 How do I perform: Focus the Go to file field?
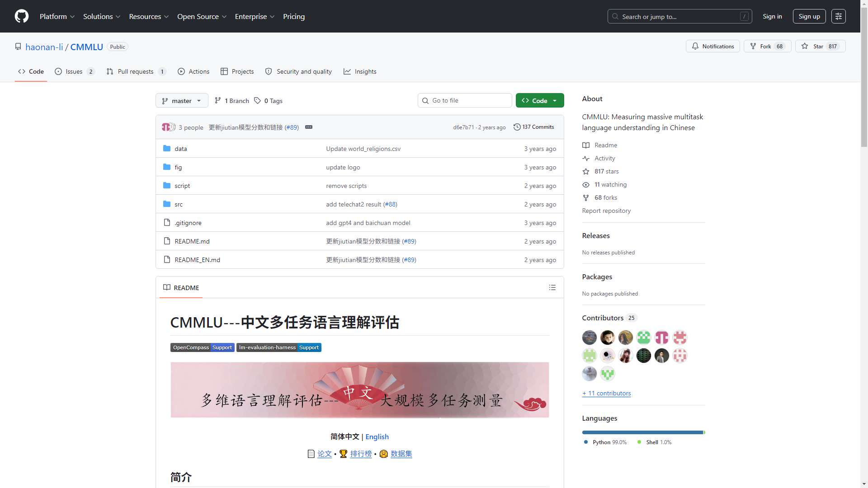(465, 100)
